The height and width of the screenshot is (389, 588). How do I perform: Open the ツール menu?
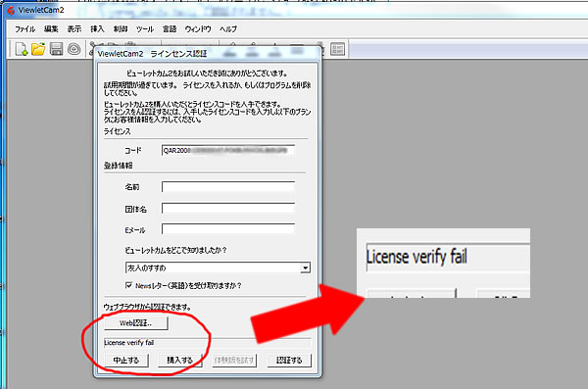click(x=145, y=29)
